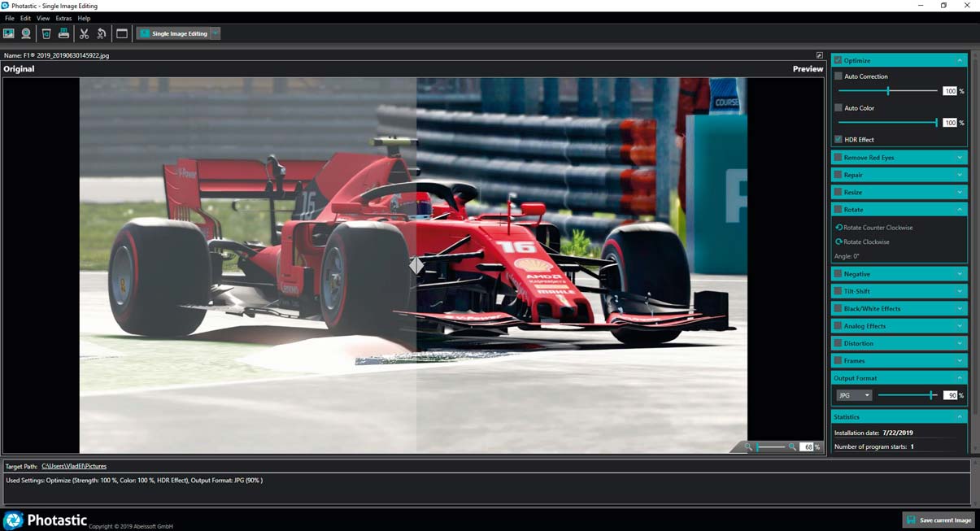The height and width of the screenshot is (531, 980).
Task: Open the View menu
Action: [x=43, y=18]
